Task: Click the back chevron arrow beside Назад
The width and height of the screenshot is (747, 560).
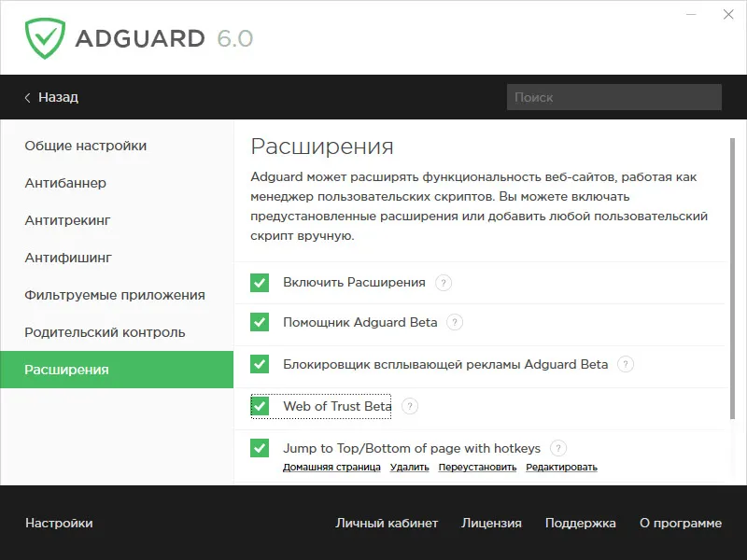Action: pyautogui.click(x=28, y=98)
